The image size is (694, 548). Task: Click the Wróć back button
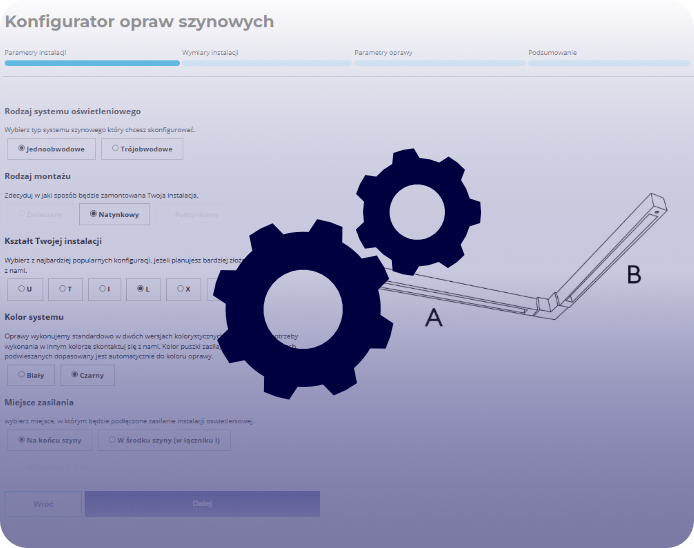43,504
